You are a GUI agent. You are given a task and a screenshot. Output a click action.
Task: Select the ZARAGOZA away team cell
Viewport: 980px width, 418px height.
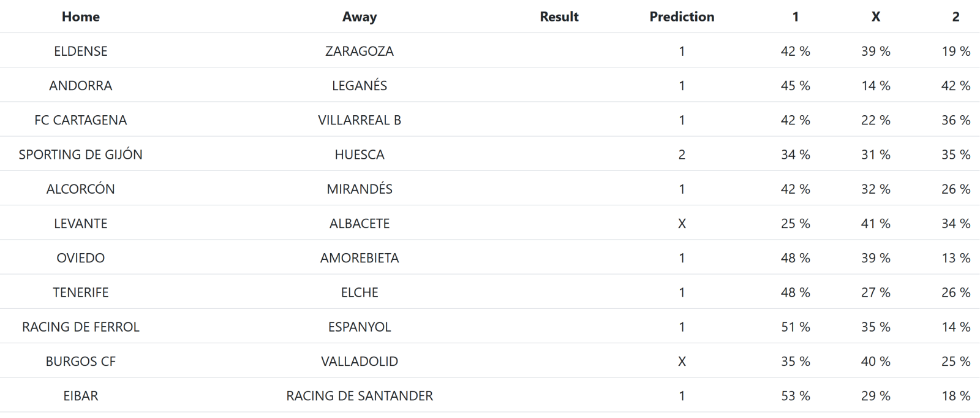[360, 51]
